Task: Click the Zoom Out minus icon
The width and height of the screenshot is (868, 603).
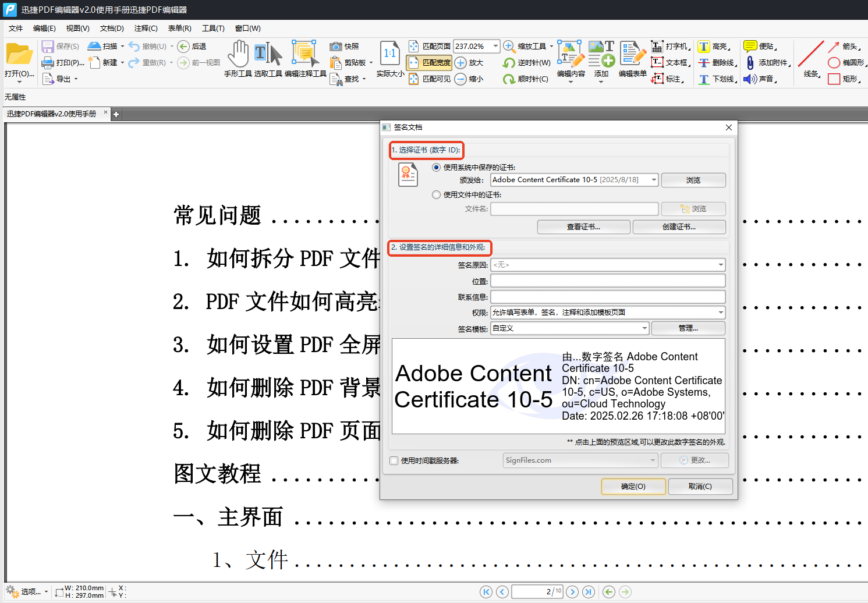Action: 460,79
